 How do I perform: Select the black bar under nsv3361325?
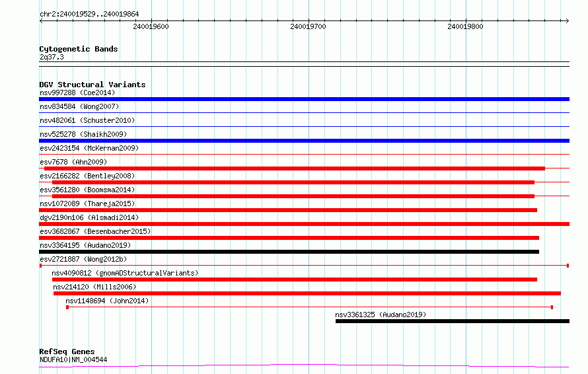click(x=453, y=321)
